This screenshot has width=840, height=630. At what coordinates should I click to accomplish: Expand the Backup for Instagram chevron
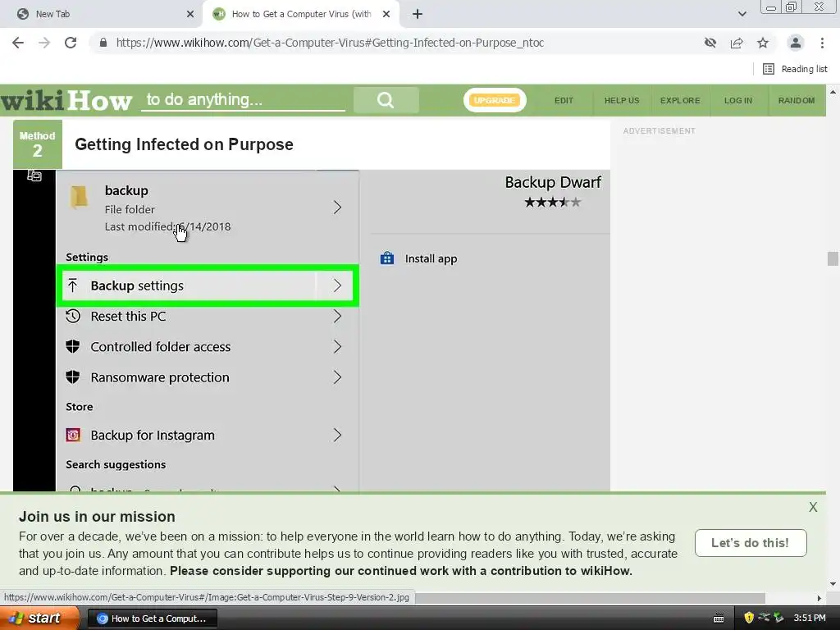337,435
